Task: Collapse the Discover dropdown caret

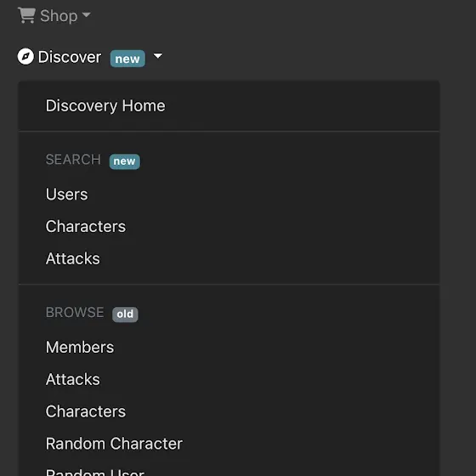Action: tap(158, 56)
